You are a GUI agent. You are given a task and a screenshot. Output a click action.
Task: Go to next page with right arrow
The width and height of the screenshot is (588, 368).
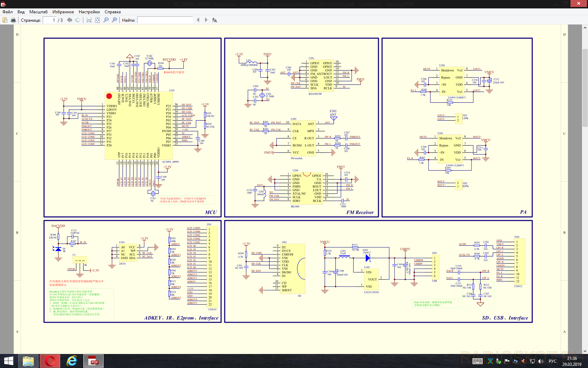(78, 20)
